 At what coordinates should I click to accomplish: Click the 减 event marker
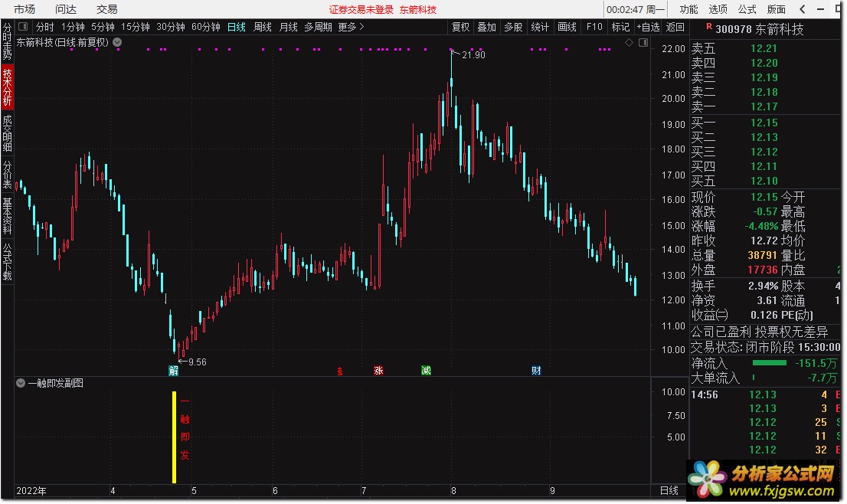coord(427,371)
